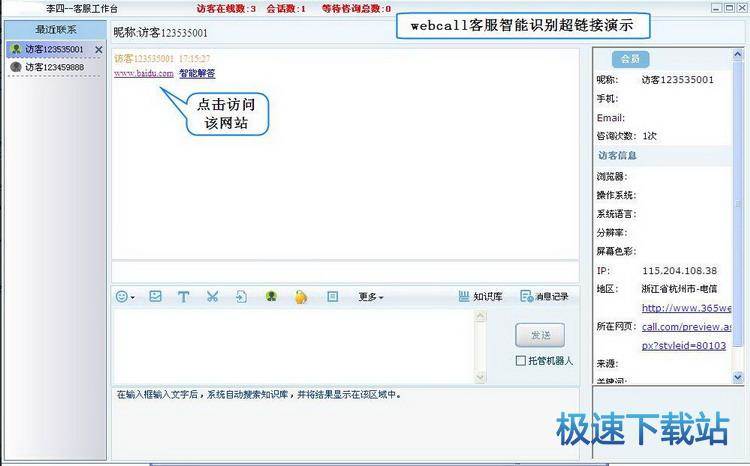Image resolution: width=750 pixels, height=466 pixels.
Task: Click the yellow bell icon
Action: pos(301,297)
